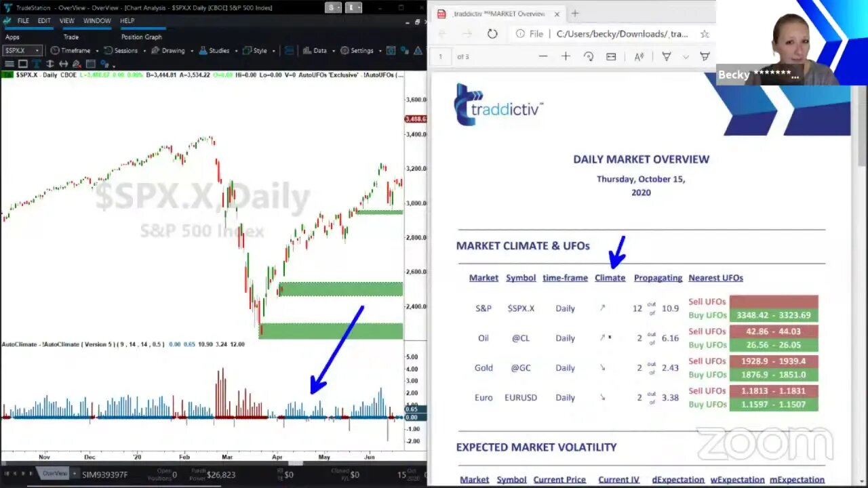Expand the draw tool options chevron
The width and height of the screenshot is (868, 488).
(x=686, y=57)
